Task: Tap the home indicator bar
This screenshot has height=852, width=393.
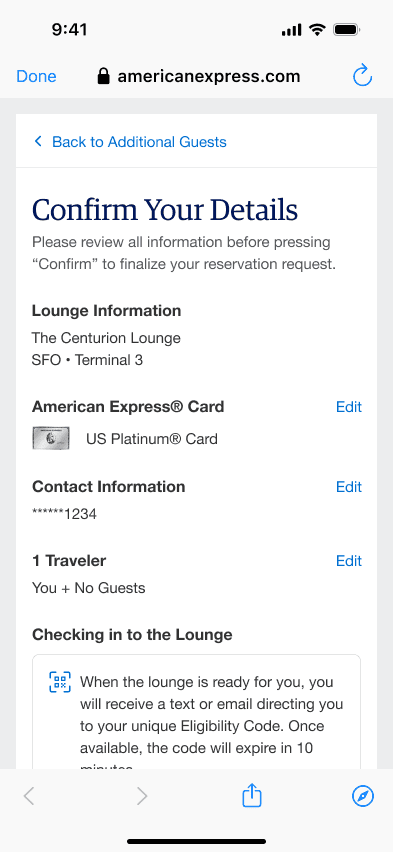Action: (x=196, y=841)
